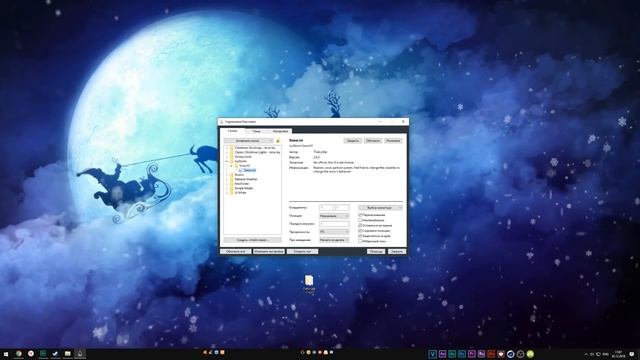Open the Audition (Au) taskbar icon

tap(452, 354)
